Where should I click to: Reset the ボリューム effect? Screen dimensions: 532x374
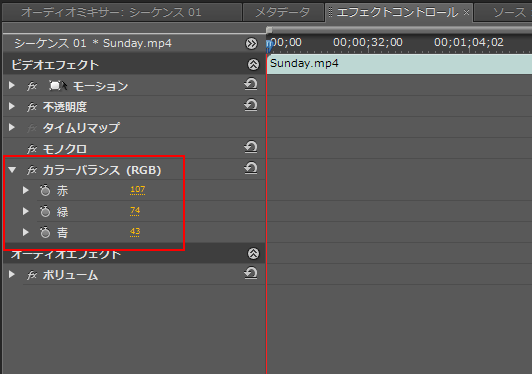click(251, 273)
